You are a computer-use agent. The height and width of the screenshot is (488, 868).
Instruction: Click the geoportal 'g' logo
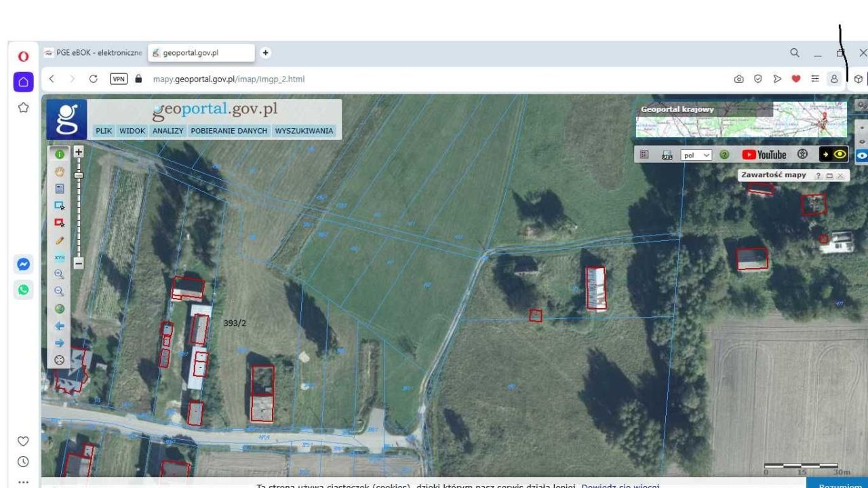pos(66,119)
